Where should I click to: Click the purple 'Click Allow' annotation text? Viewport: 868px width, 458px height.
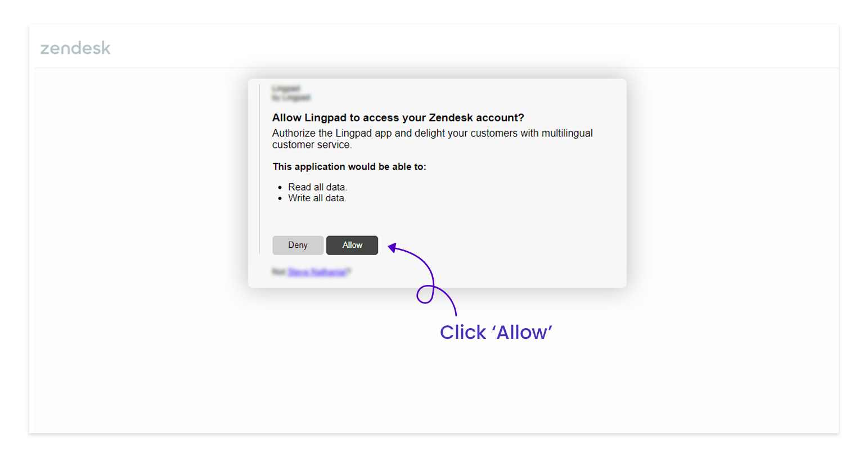click(496, 332)
